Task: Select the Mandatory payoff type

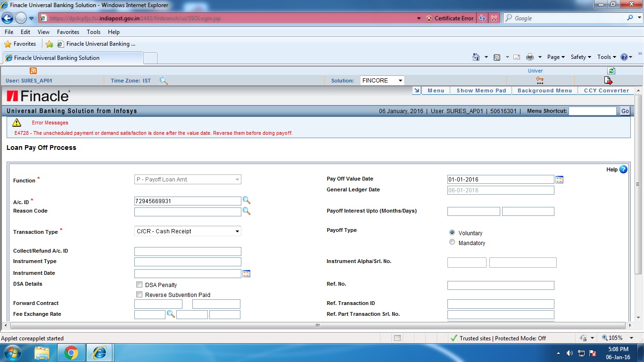Action: 452,242
